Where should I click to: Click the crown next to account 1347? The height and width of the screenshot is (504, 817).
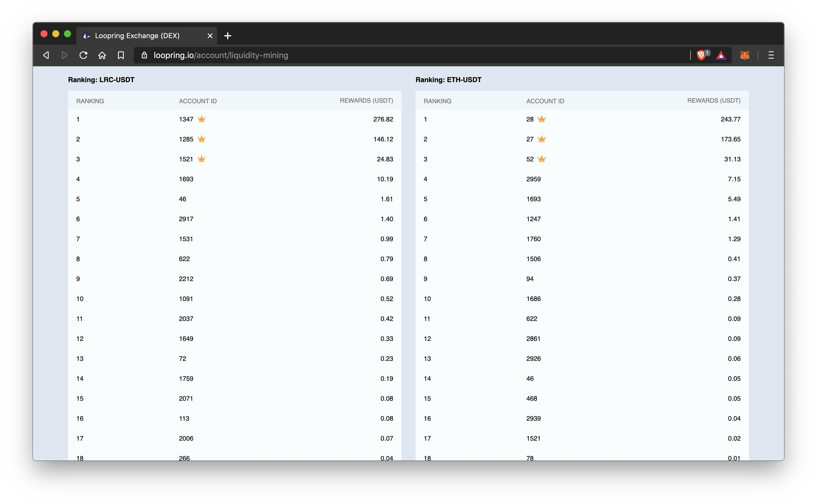pos(201,119)
